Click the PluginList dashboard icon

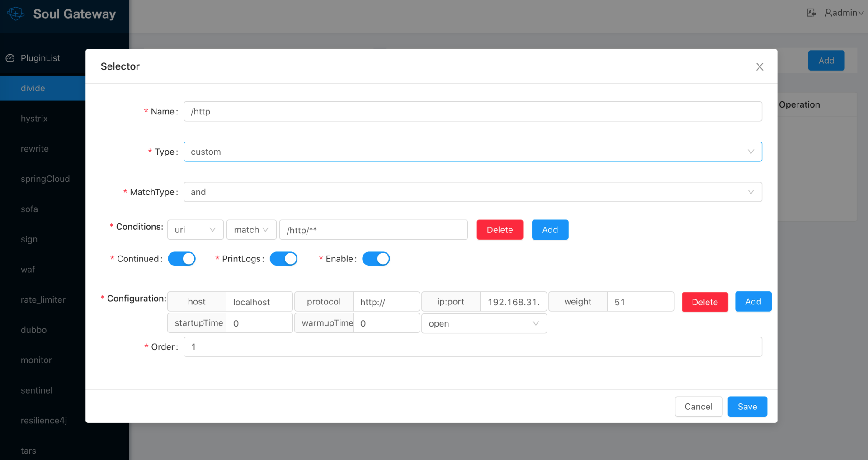click(10, 58)
